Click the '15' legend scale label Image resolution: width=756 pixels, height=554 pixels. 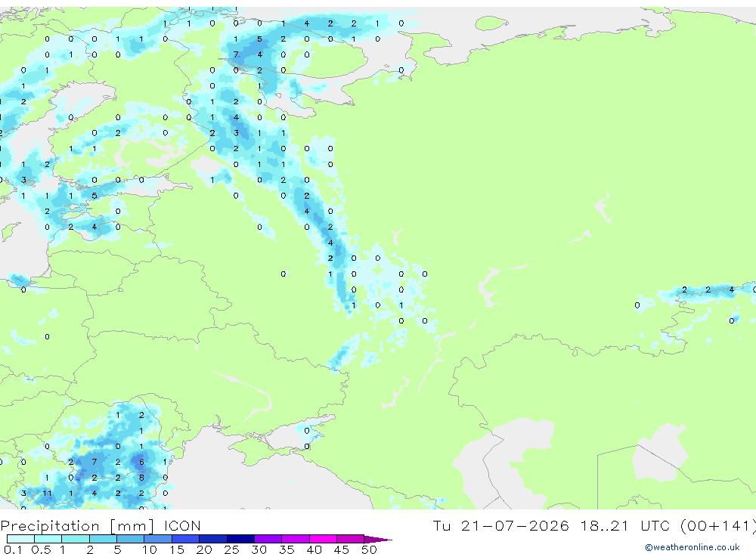pyautogui.click(x=177, y=549)
